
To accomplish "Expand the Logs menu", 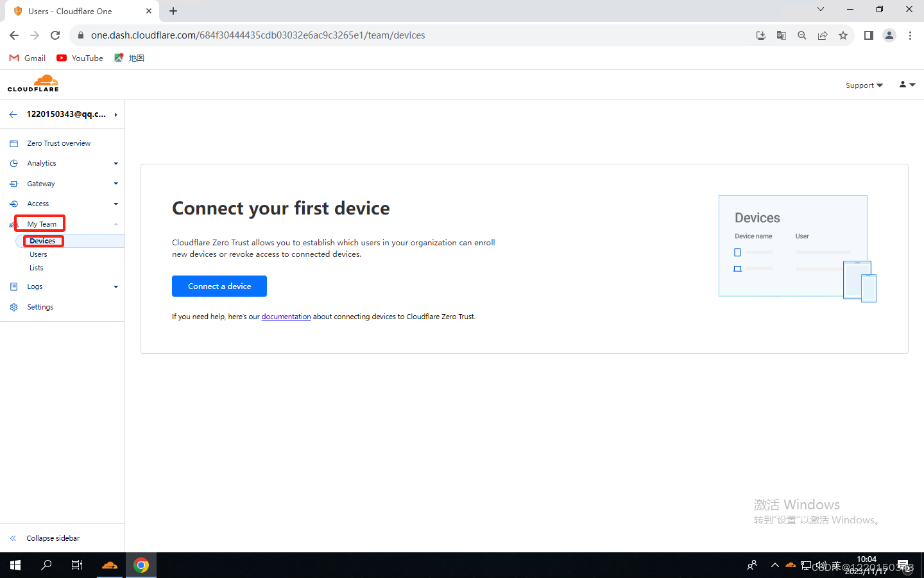I will (116, 286).
